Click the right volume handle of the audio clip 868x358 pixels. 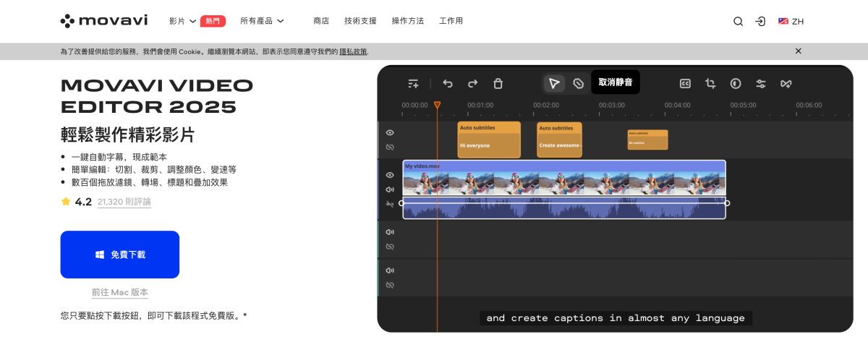(x=727, y=203)
